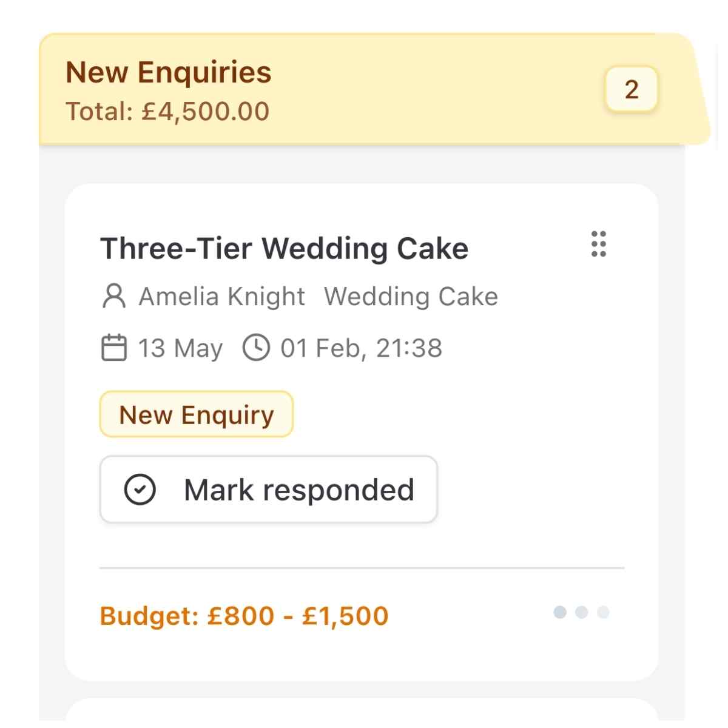Click the New Enquiry status badge
Screen dimensions: 728x728
(196, 415)
